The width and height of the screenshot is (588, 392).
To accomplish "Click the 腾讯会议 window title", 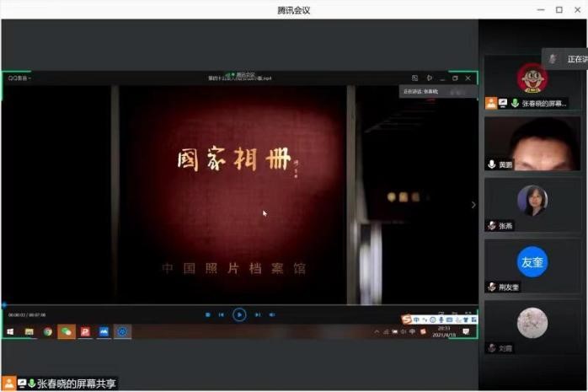I will 294,10.
